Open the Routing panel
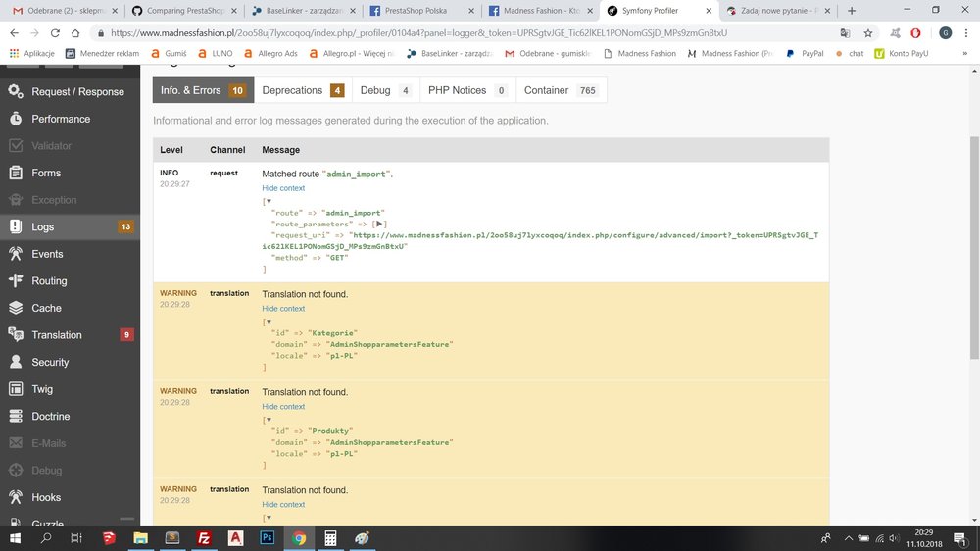The height and width of the screenshot is (551, 980). (x=70, y=280)
